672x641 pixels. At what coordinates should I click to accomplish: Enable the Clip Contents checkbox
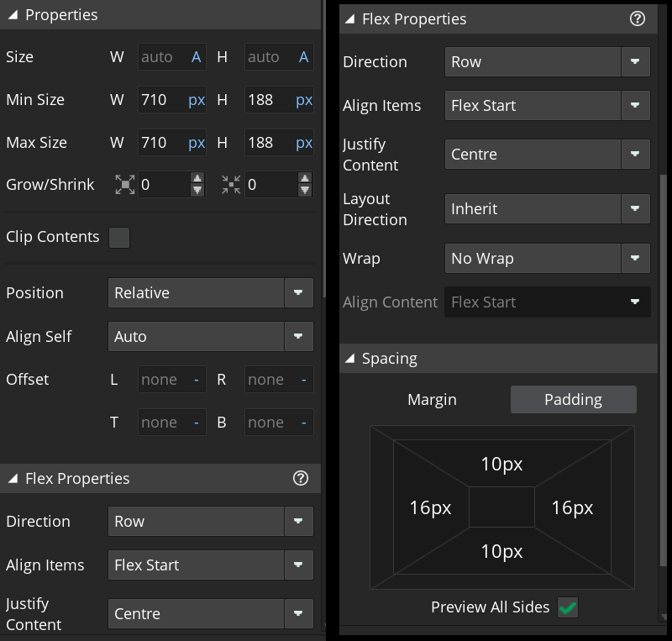coord(119,238)
